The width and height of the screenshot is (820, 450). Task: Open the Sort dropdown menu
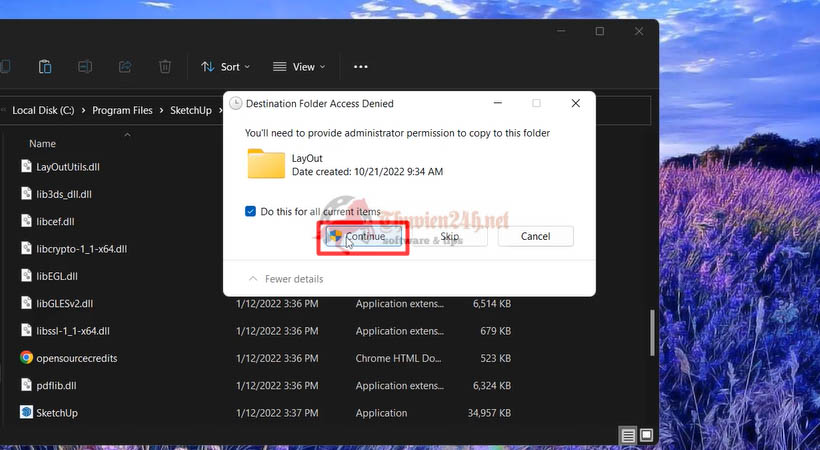(x=225, y=67)
